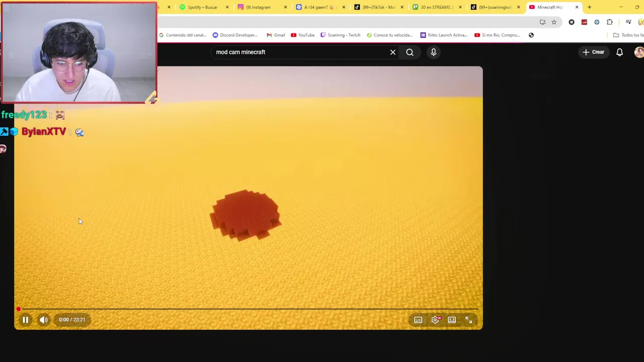Click freedy123 chat username
This screenshot has height=362, width=644.
pos(24,115)
